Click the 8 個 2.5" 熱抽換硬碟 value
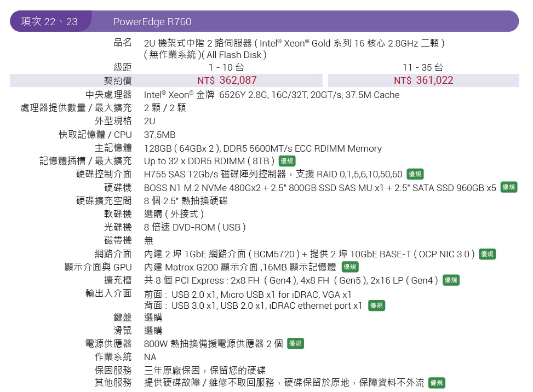This screenshot has width=533, height=392. [x=186, y=201]
